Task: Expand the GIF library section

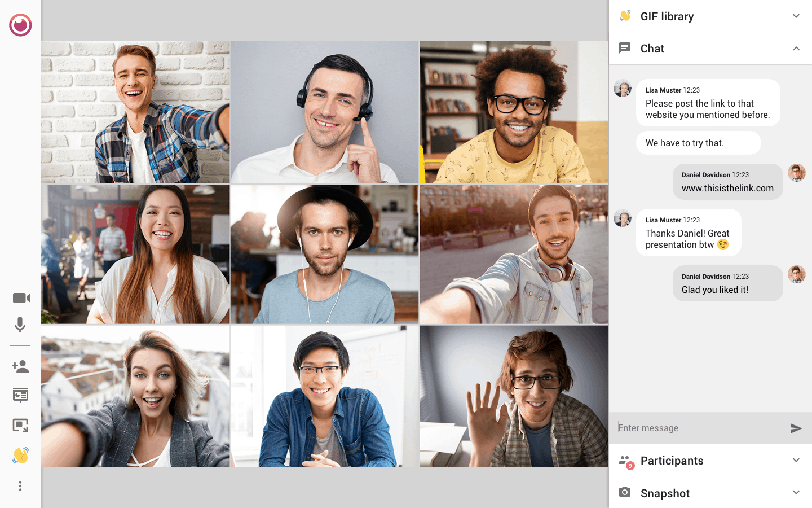Action: (796, 16)
